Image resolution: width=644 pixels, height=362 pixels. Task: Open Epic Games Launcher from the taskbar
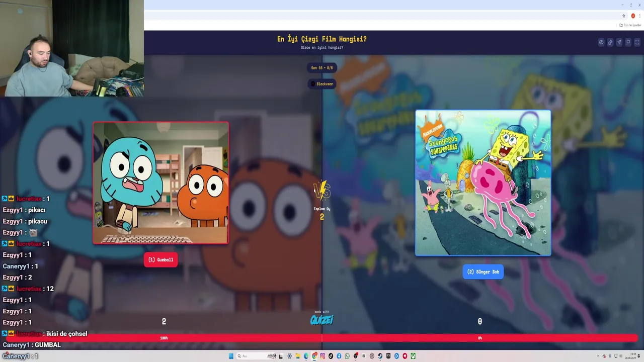click(388, 356)
